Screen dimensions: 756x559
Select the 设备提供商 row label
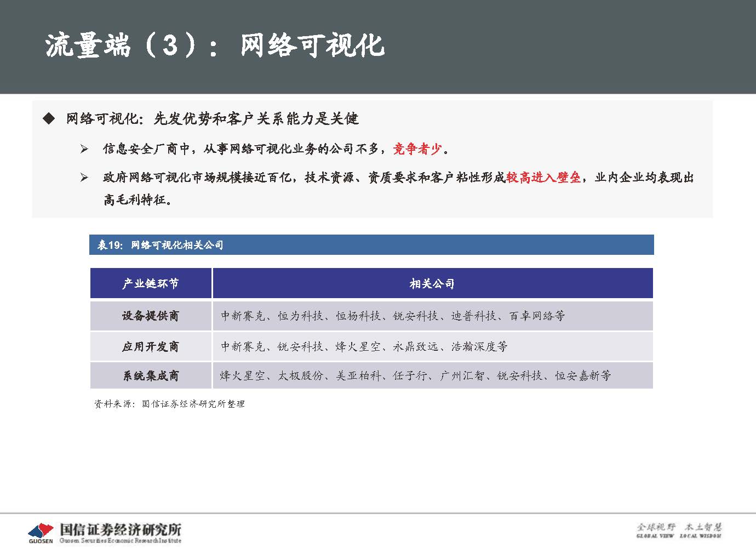pos(150,316)
